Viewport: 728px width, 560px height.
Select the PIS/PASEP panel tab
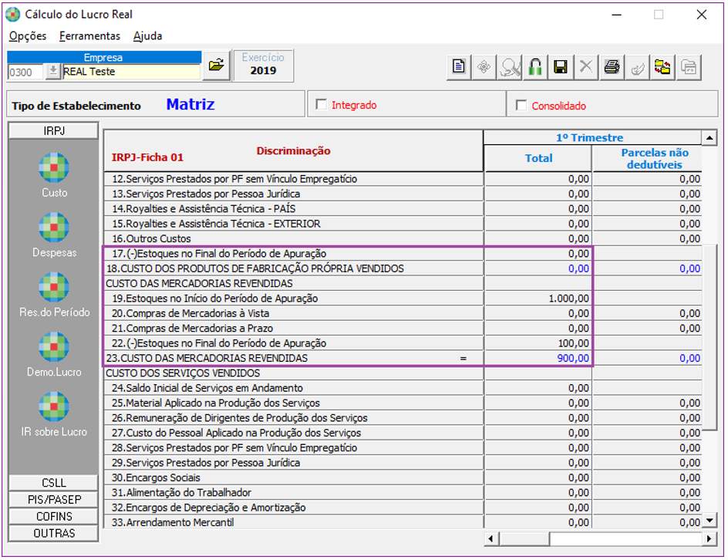pyautogui.click(x=54, y=499)
